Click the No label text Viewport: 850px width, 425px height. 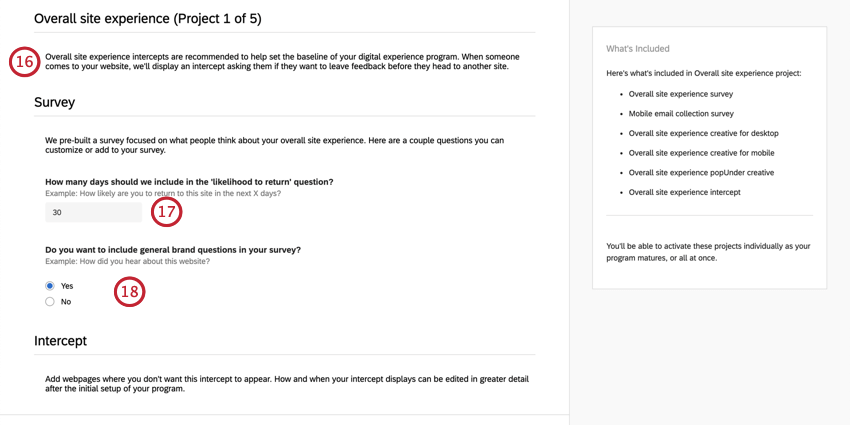tap(66, 302)
